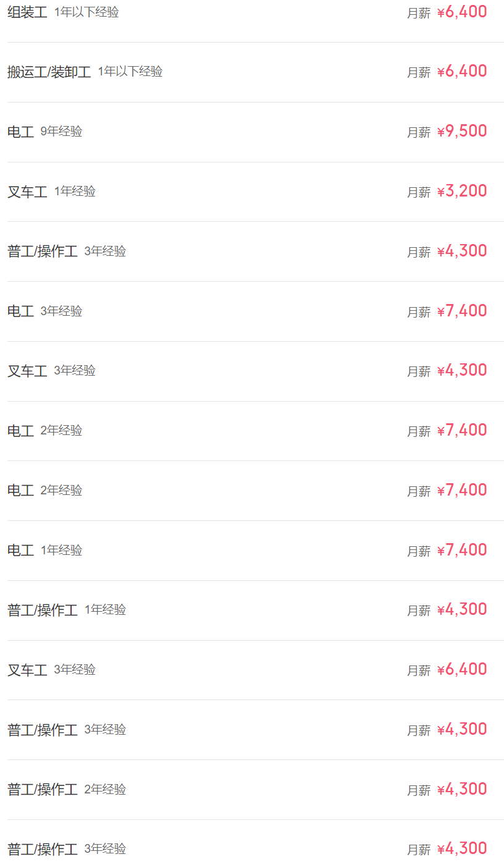This screenshot has width=504, height=862.
Task: Click the 月薪 label beside ¥9,500
Action: (x=418, y=132)
